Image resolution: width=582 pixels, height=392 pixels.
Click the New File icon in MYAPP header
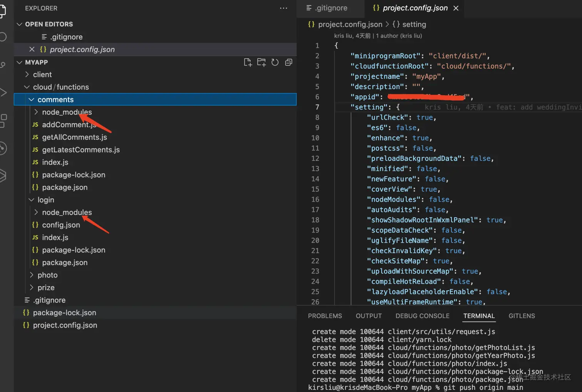(248, 62)
